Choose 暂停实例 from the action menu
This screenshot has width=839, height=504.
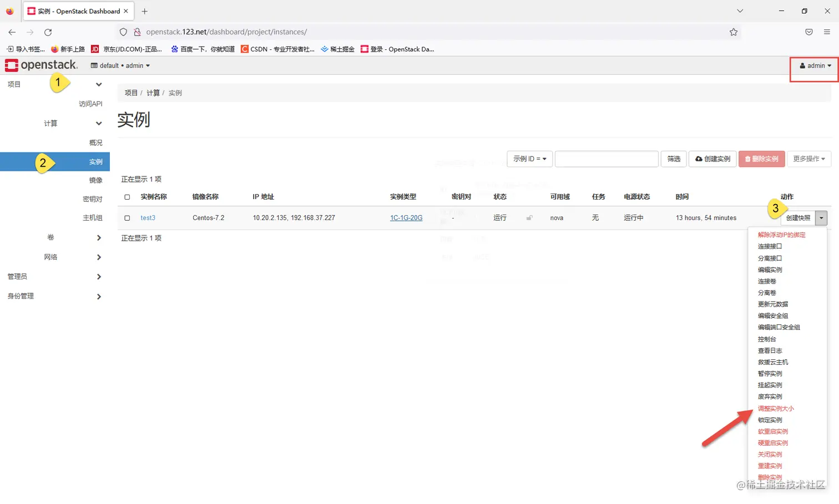pyautogui.click(x=770, y=374)
